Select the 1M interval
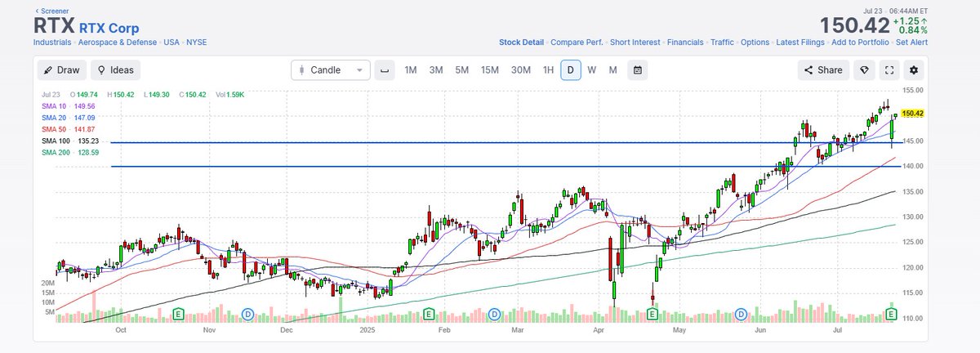The width and height of the screenshot is (980, 353). coord(411,70)
